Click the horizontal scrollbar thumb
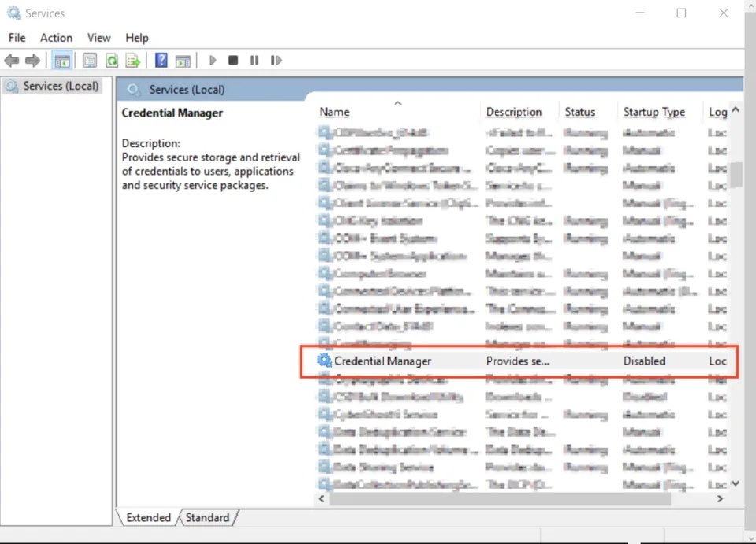 point(501,498)
